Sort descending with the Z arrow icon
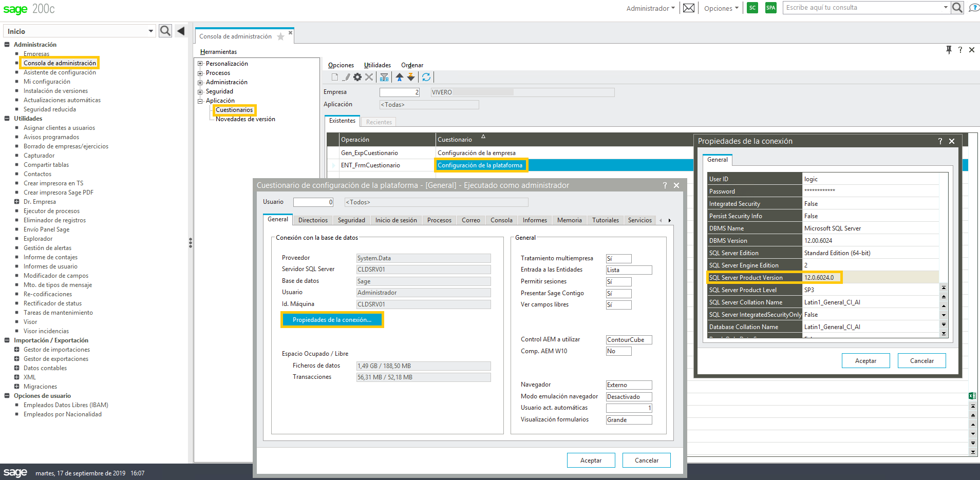 coord(411,77)
